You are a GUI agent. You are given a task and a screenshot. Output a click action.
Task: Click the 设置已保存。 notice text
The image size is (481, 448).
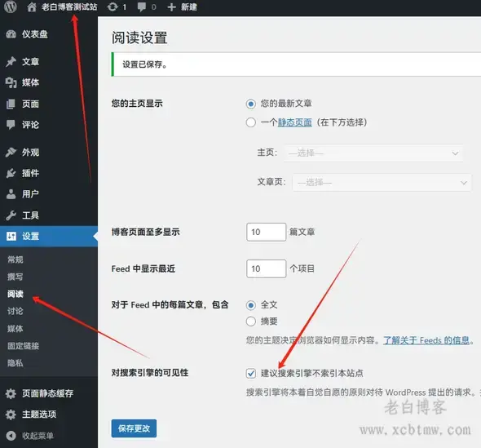(144, 64)
